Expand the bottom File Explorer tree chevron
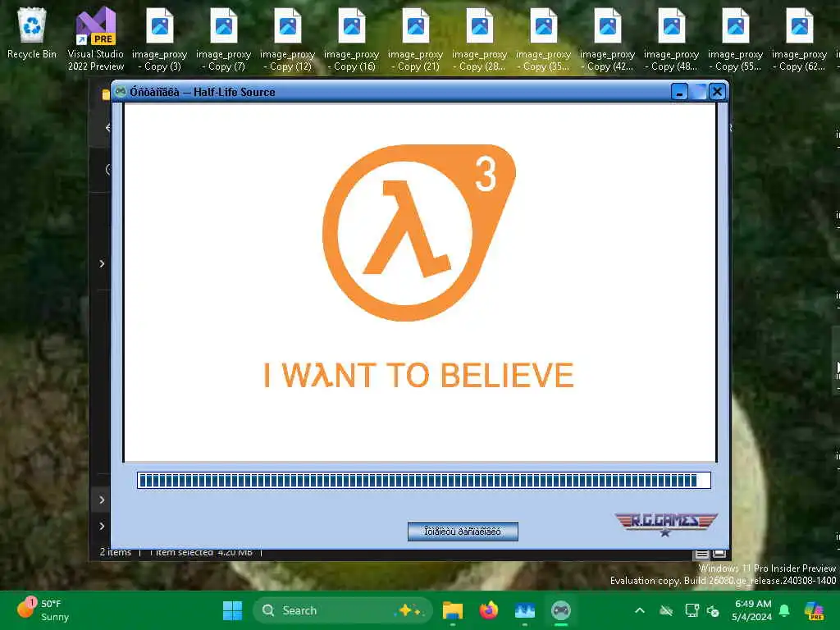 click(102, 526)
